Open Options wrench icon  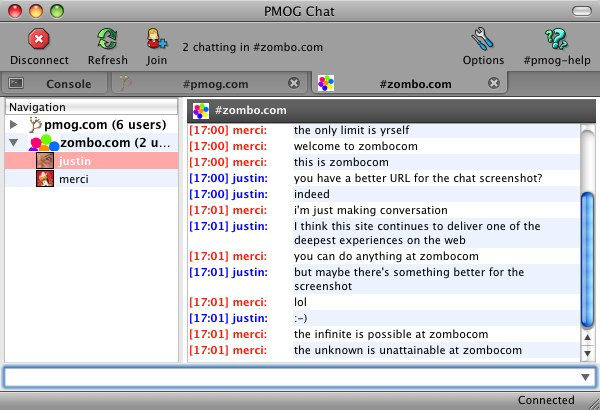pyautogui.click(x=483, y=39)
